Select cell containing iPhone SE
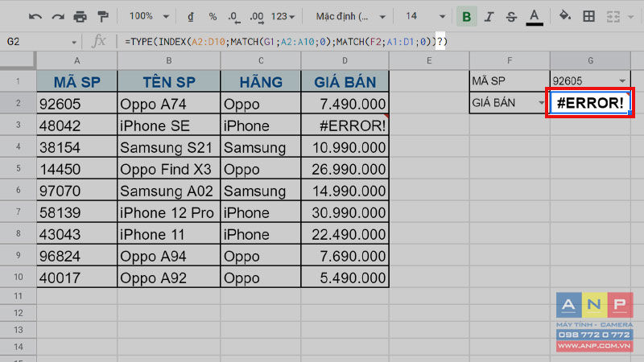The height and width of the screenshot is (362, 644). coord(169,125)
